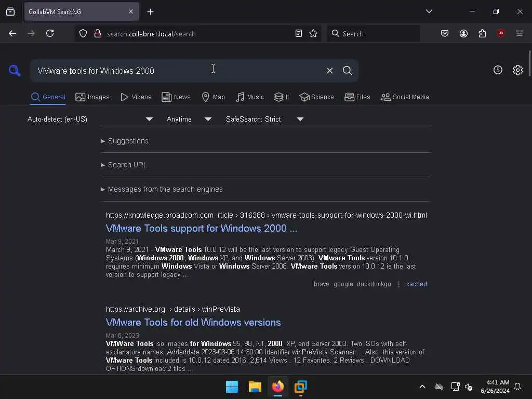Open the taskbar clock and date
Viewport: 532px width, 399px height.
(x=495, y=387)
